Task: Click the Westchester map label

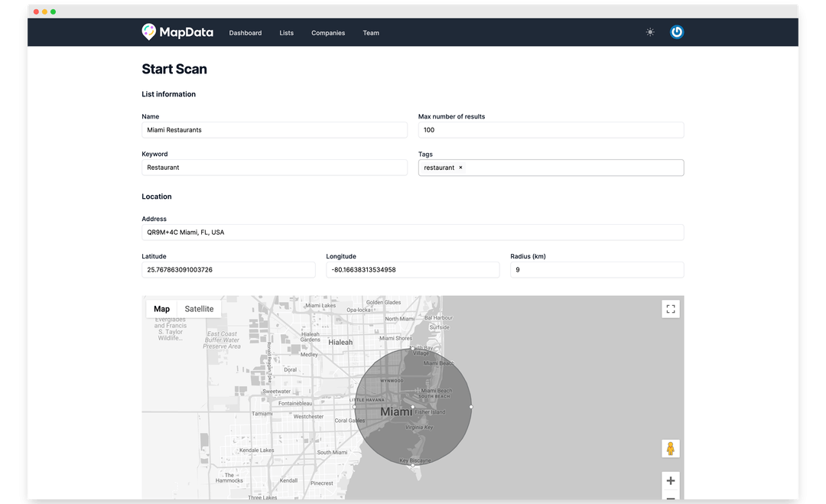Action: point(309,417)
